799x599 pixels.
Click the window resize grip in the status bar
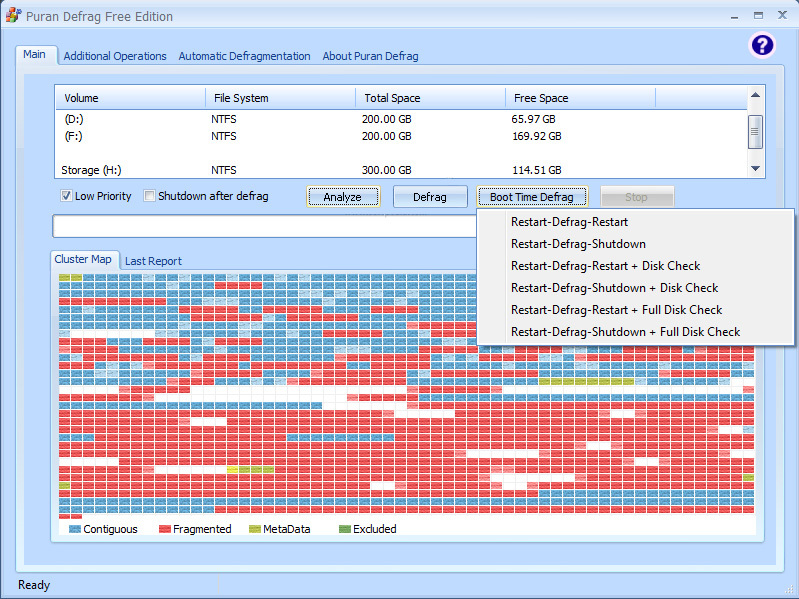click(789, 589)
